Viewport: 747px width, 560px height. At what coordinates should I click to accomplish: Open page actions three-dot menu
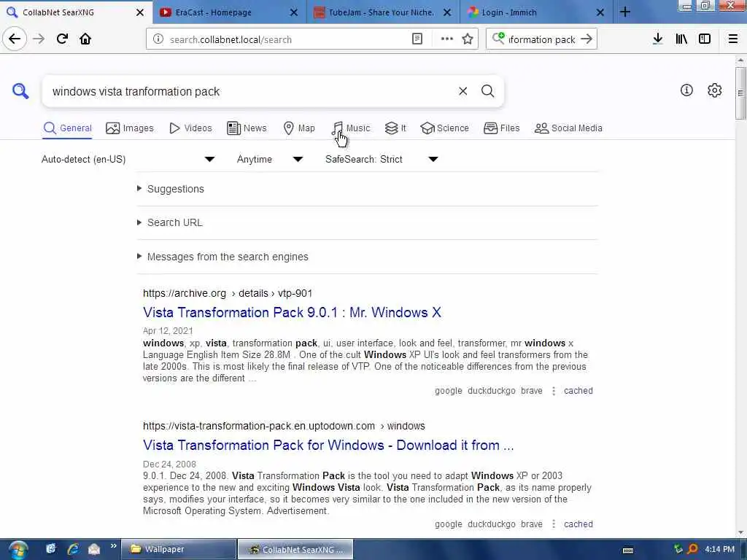click(447, 39)
